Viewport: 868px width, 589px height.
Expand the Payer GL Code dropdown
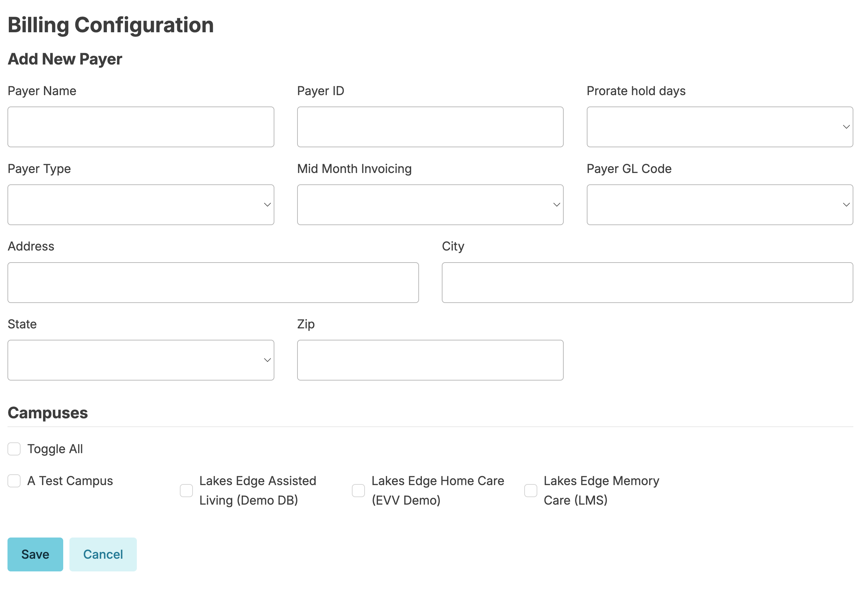point(719,205)
